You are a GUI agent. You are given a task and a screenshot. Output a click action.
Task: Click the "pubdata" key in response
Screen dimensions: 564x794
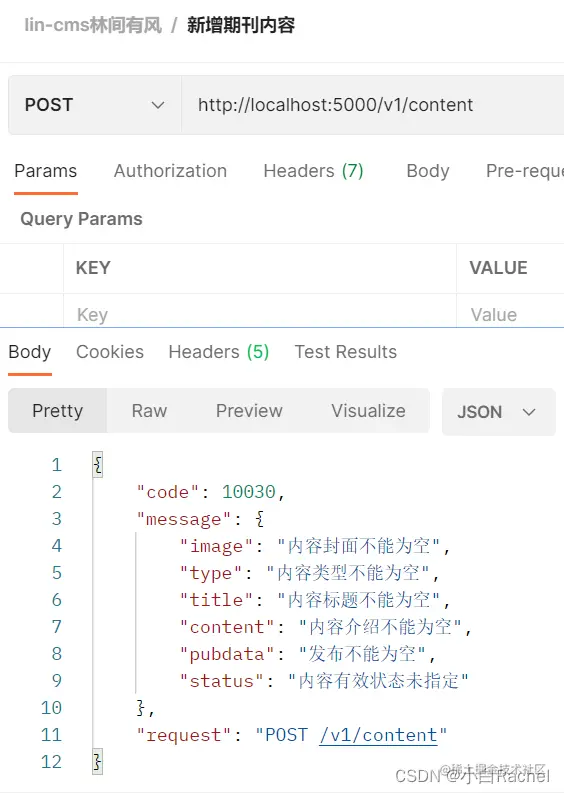[x=227, y=654]
